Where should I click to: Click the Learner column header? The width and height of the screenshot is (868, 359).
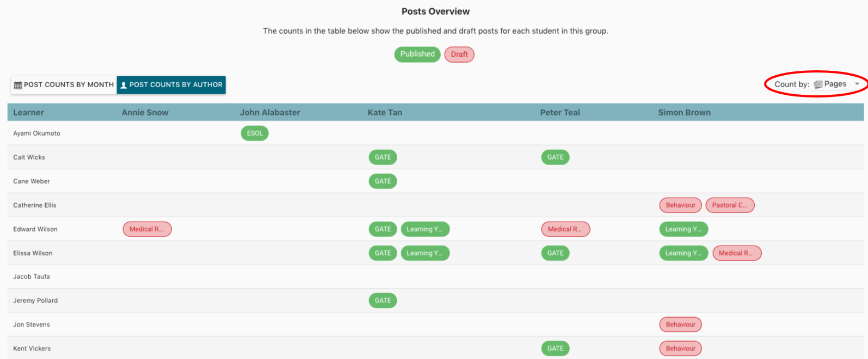coord(28,113)
